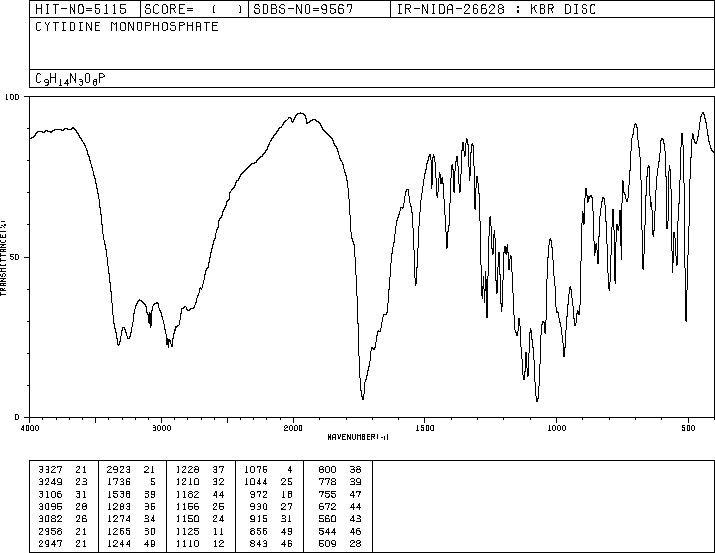Select the CYTIDINE MONOPHOSPHATE compound name
715x553 pixels.
[127, 27]
